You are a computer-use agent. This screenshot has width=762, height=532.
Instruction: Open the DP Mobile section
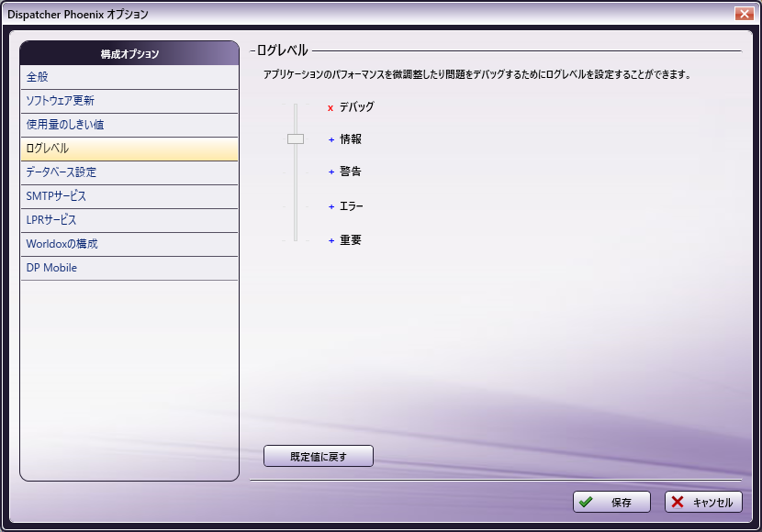click(129, 268)
